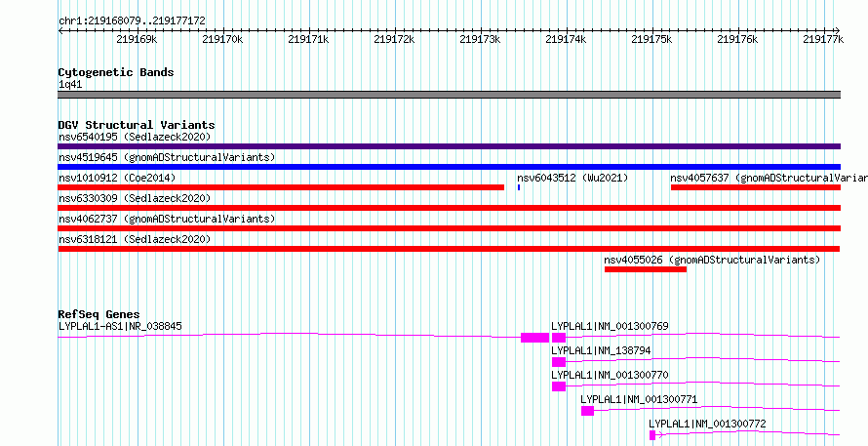Click the 219175k ruler tick label
Viewport: 868px width, 446px height.
(651, 39)
